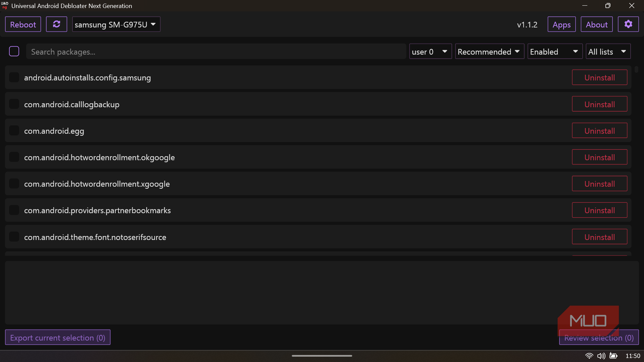Switch to the Apps view
The height and width of the screenshot is (362, 644).
[561, 24]
